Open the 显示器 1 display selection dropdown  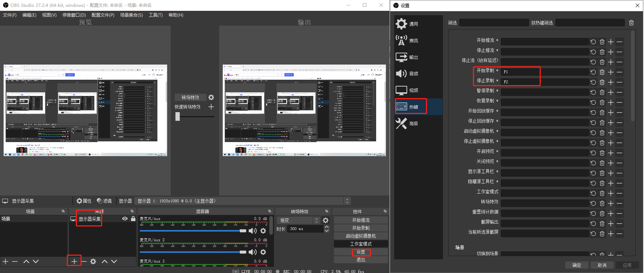click(x=243, y=201)
